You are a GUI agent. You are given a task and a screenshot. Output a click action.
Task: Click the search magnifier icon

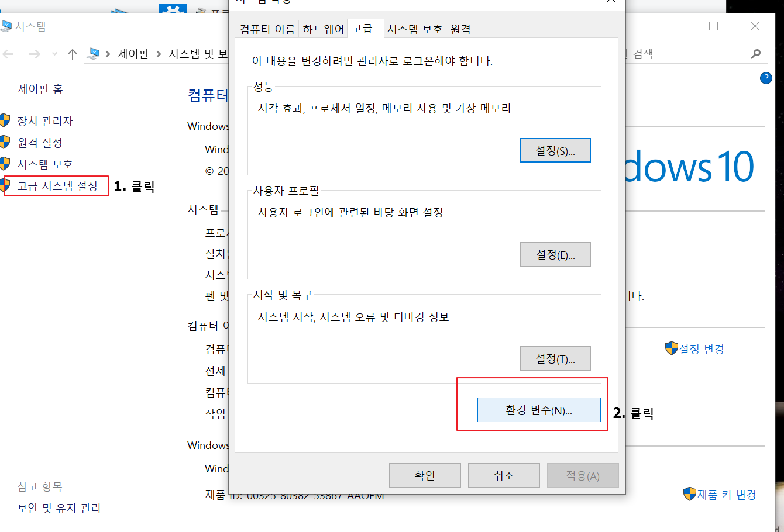[756, 54]
